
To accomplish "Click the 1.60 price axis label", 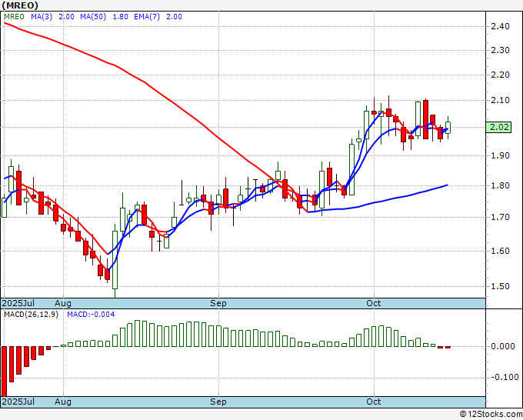I will [x=501, y=251].
